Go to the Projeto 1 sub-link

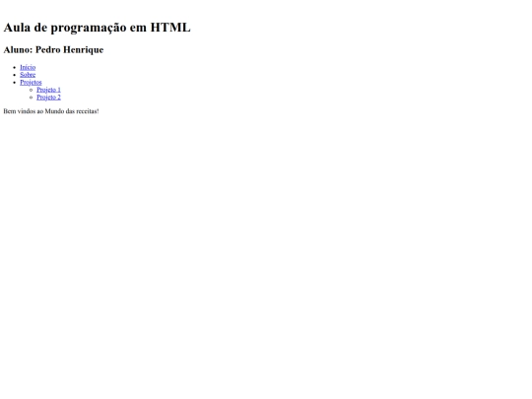[x=48, y=90]
